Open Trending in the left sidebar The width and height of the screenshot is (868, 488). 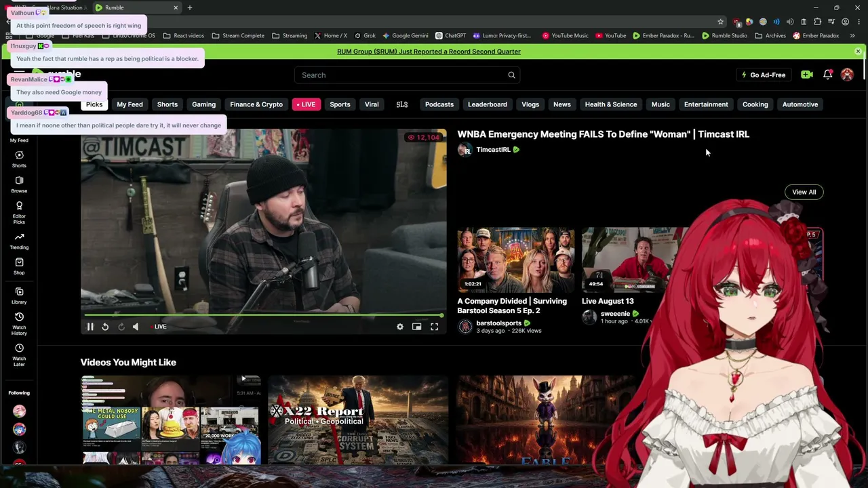click(x=19, y=241)
